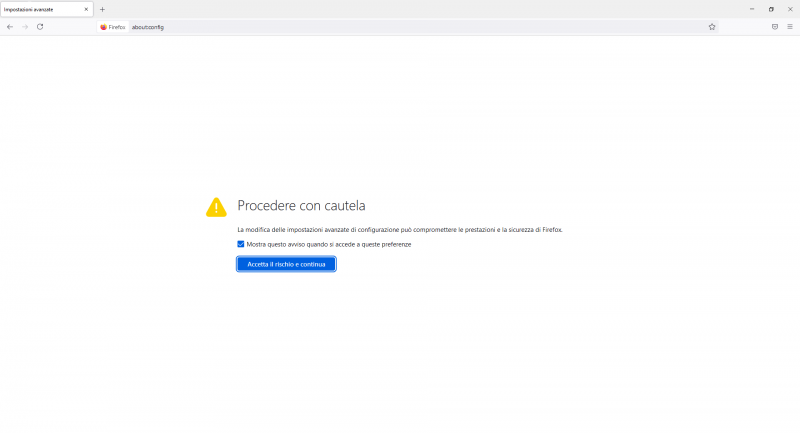This screenshot has width=800, height=433.
Task: Focus the about:config address field
Action: (x=408, y=27)
